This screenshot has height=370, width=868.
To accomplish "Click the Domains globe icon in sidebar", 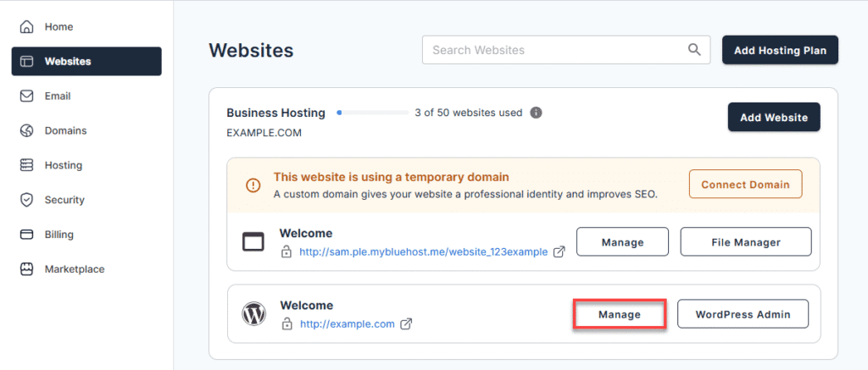I will click(x=26, y=130).
